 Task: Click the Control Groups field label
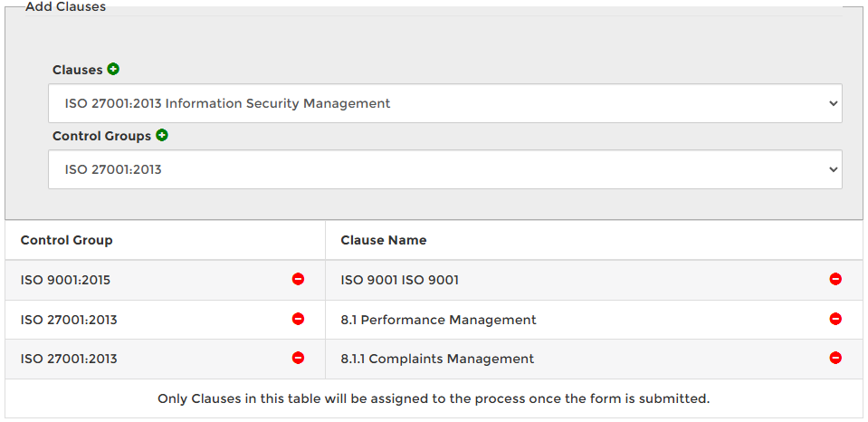[101, 136]
